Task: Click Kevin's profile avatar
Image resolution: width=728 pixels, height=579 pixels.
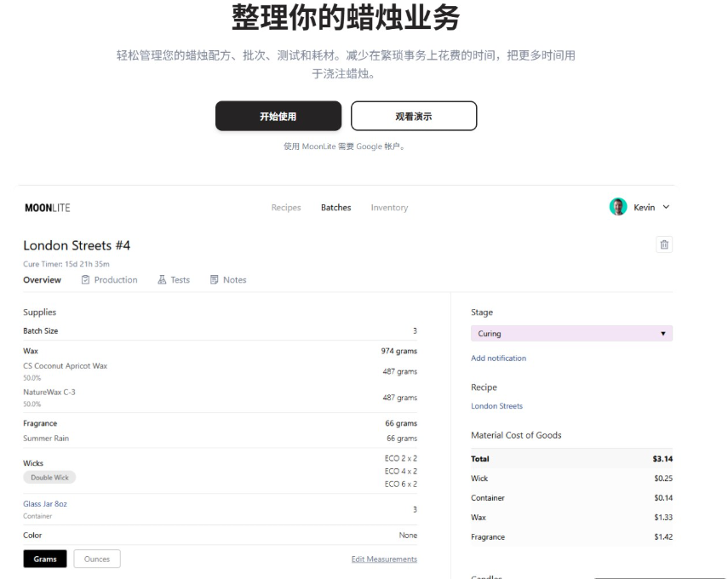Action: click(618, 207)
